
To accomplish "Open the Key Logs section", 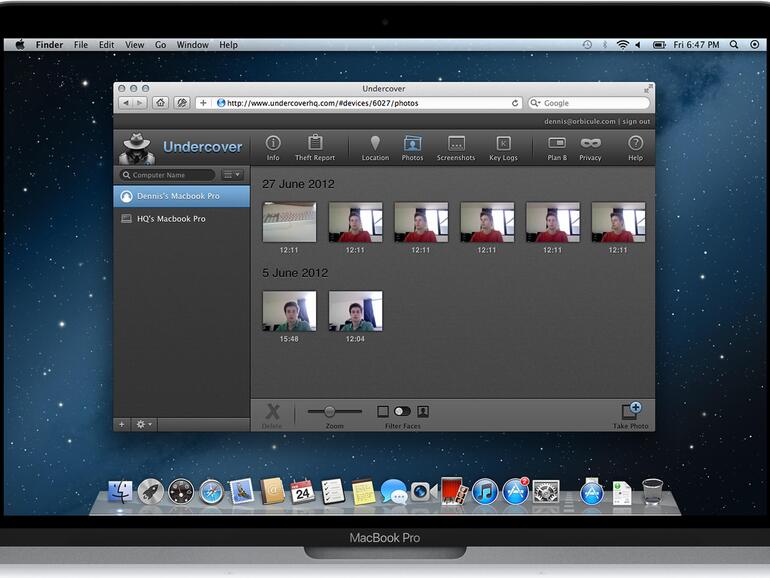I will tap(503, 148).
